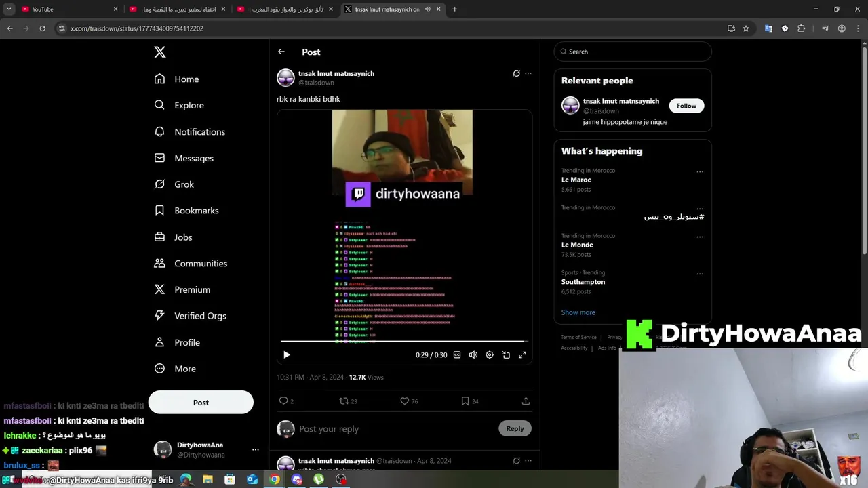Seek on the video progress bar
This screenshot has width=868, height=488.
click(404, 341)
